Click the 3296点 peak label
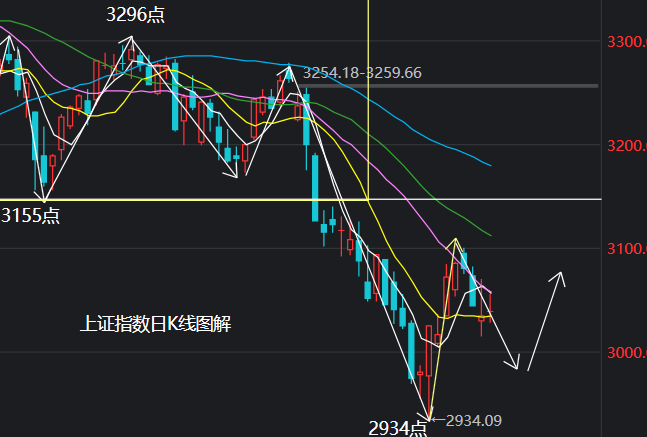The image size is (647, 437). coord(135,15)
